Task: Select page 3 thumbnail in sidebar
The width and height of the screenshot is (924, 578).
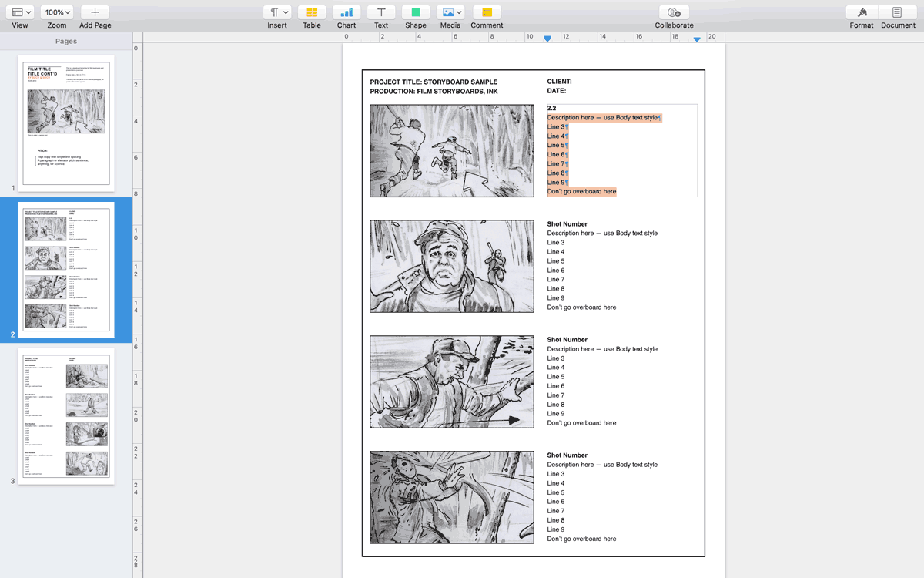Action: 66,416
